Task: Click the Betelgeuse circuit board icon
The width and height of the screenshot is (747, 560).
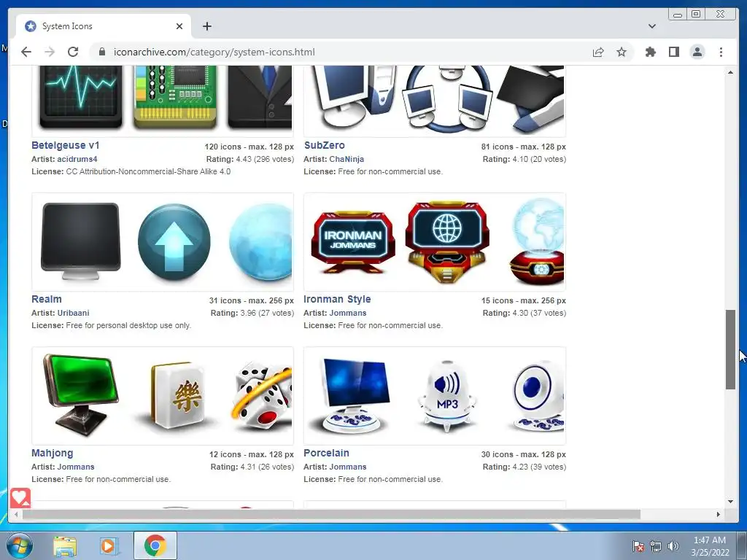Action: click(x=175, y=97)
